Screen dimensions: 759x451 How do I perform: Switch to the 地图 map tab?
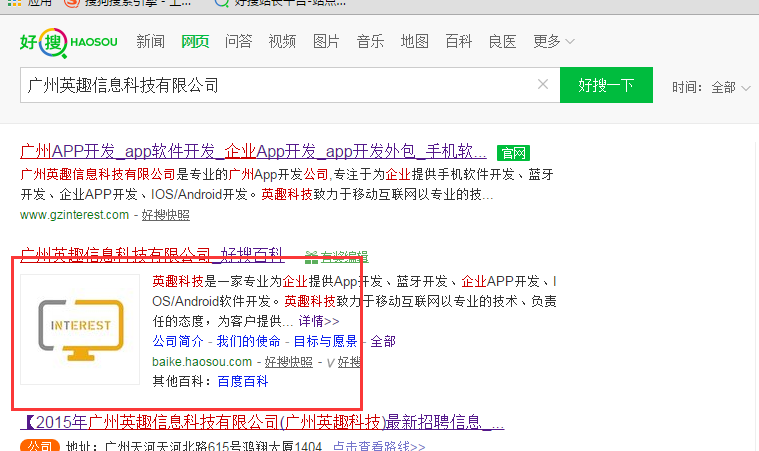415,42
